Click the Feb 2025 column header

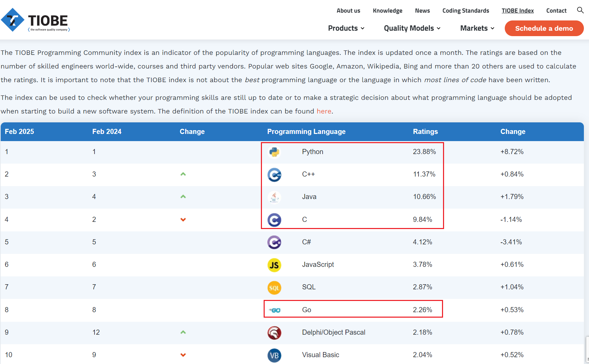point(19,132)
